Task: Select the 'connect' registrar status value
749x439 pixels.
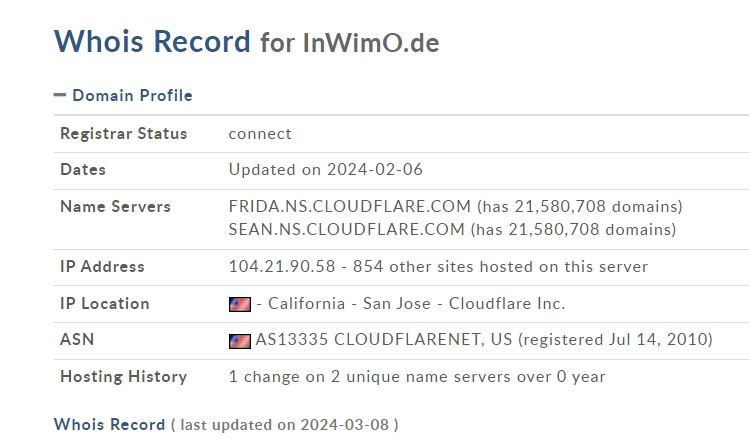Action: [x=260, y=134]
